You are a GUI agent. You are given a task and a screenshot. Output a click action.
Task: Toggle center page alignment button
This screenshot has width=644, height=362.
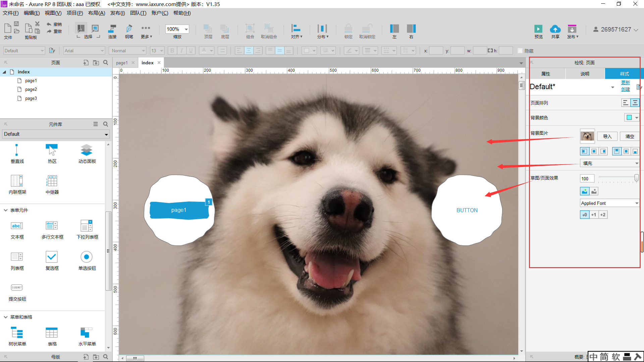click(635, 103)
